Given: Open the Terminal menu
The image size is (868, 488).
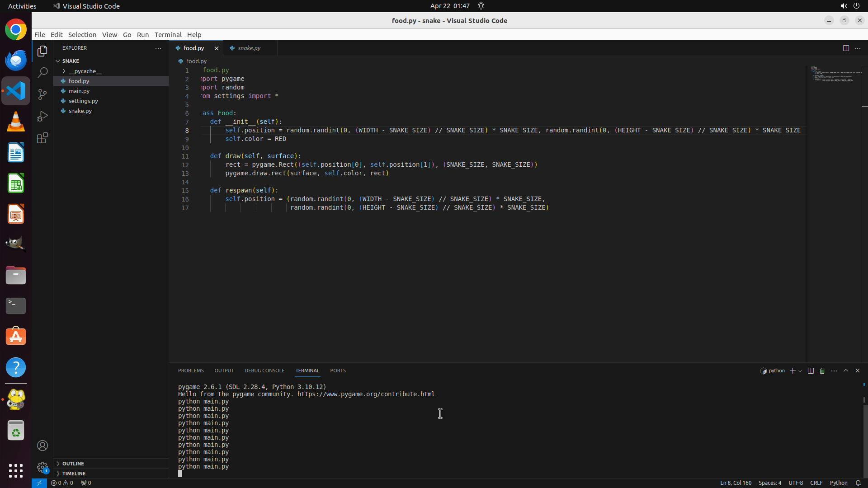Looking at the screenshot, I should click(168, 34).
